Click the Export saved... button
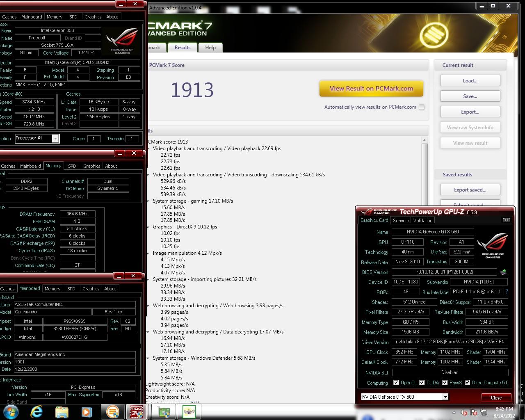 click(x=470, y=190)
